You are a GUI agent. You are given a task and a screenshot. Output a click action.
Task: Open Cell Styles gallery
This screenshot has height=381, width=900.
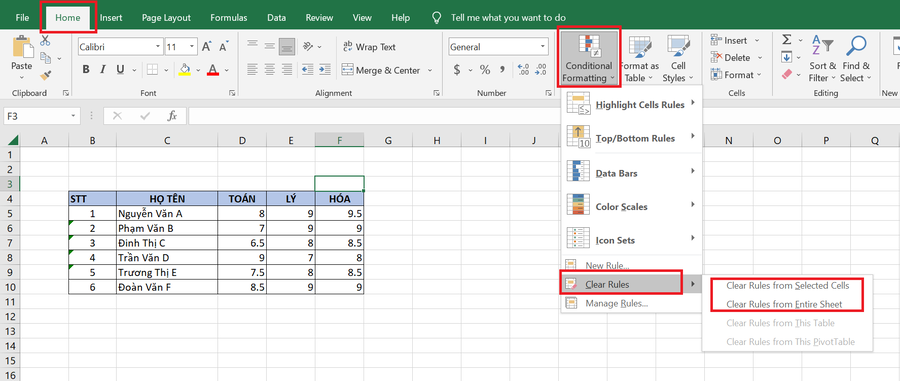[x=678, y=58]
